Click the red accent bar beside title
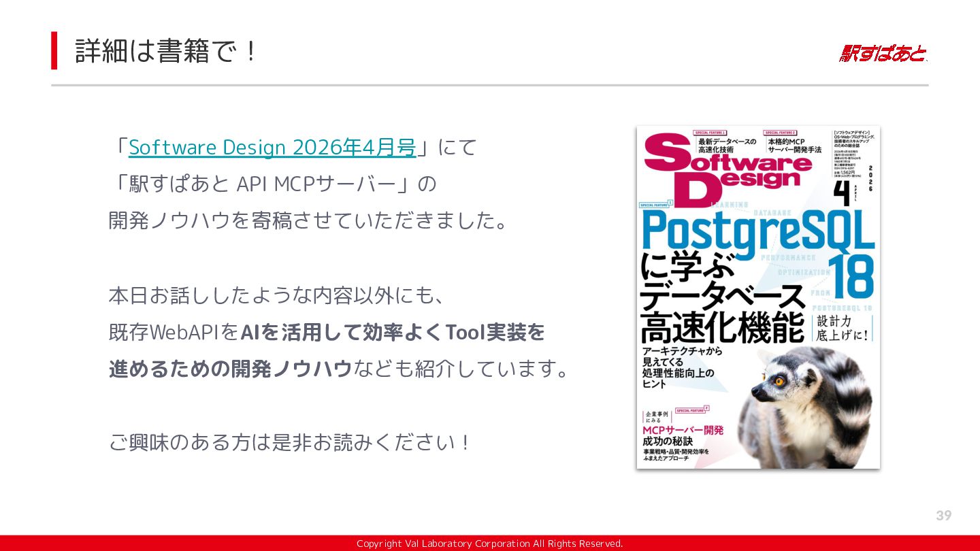 tap(54, 50)
